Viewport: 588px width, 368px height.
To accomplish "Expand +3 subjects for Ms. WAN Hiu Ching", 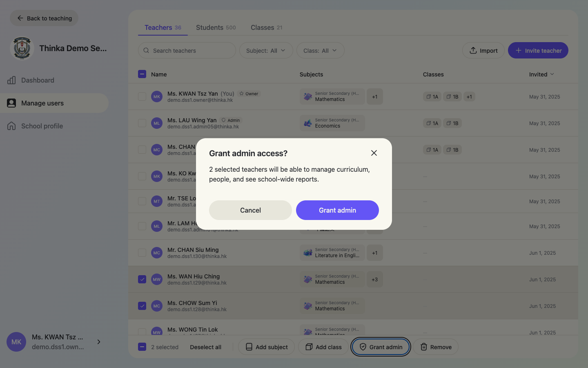I will pyautogui.click(x=375, y=279).
